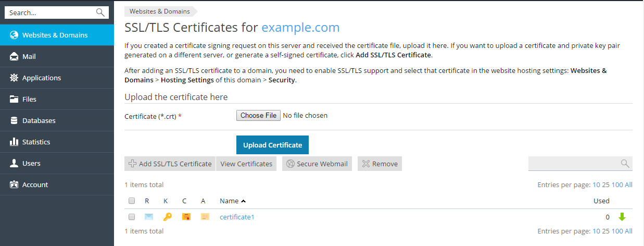Click the search icon in the certificate list filter

(x=625, y=164)
